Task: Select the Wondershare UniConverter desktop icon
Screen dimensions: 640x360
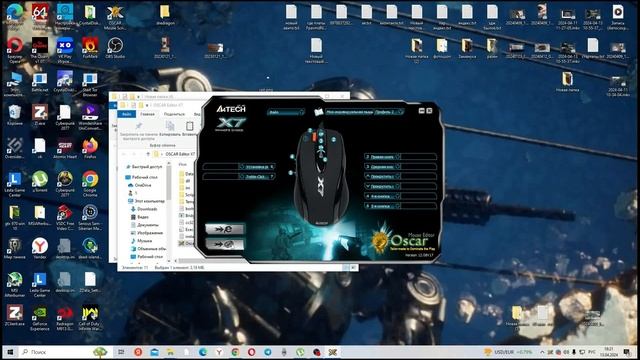Action: click(x=90, y=117)
